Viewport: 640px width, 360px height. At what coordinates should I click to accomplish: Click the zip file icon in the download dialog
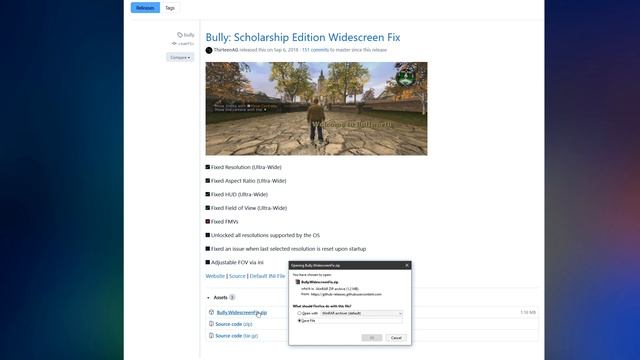point(298,282)
